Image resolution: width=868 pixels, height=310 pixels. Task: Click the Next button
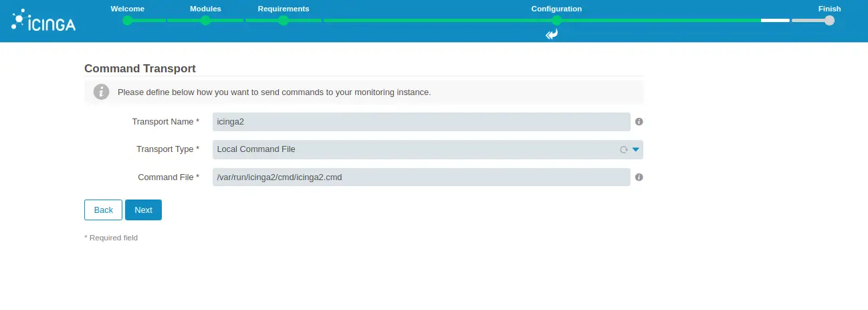[x=143, y=210]
